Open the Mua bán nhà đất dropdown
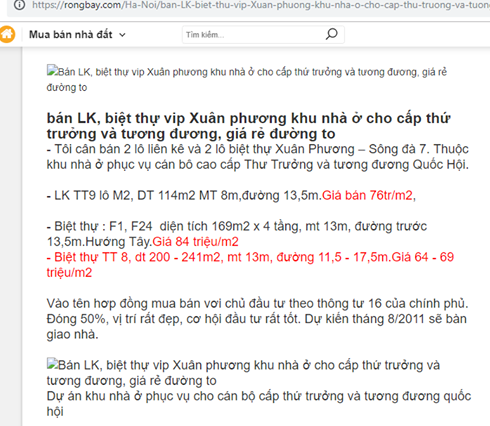 pyautogui.click(x=77, y=34)
